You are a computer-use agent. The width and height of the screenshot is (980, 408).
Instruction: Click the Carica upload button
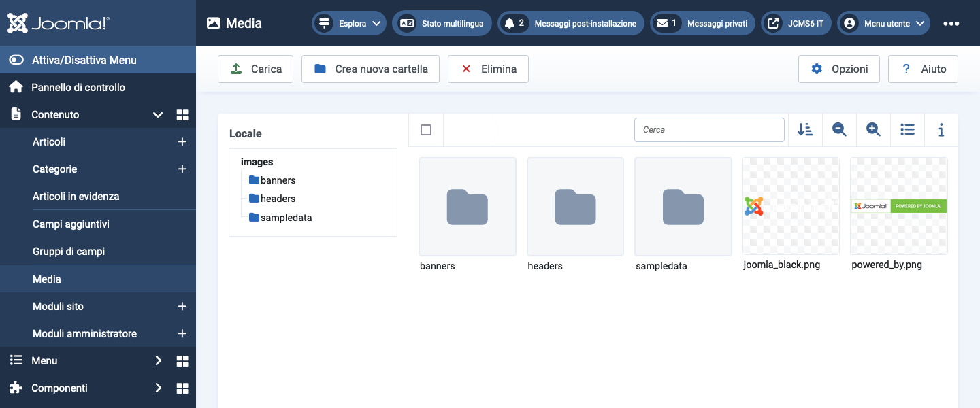(255, 69)
